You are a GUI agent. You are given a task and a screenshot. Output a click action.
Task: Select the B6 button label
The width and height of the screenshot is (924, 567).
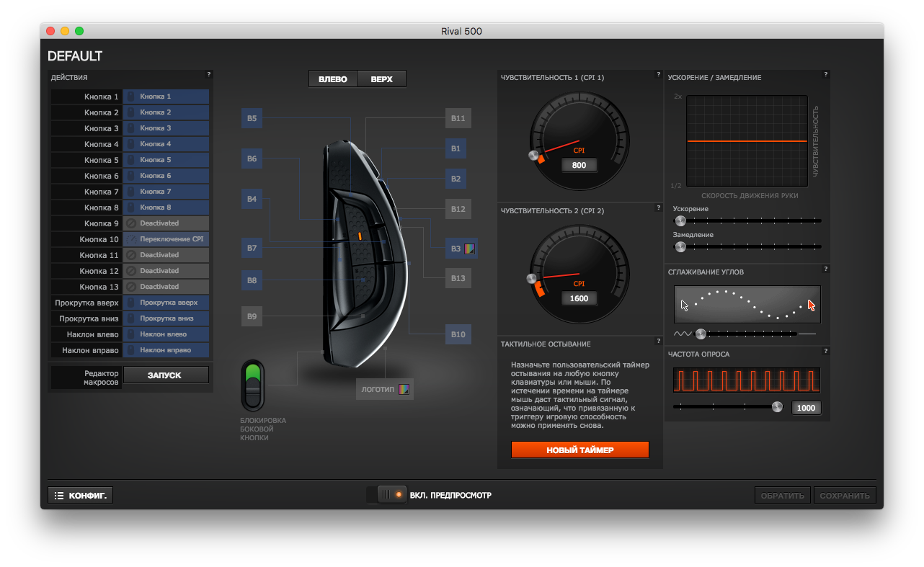(252, 159)
